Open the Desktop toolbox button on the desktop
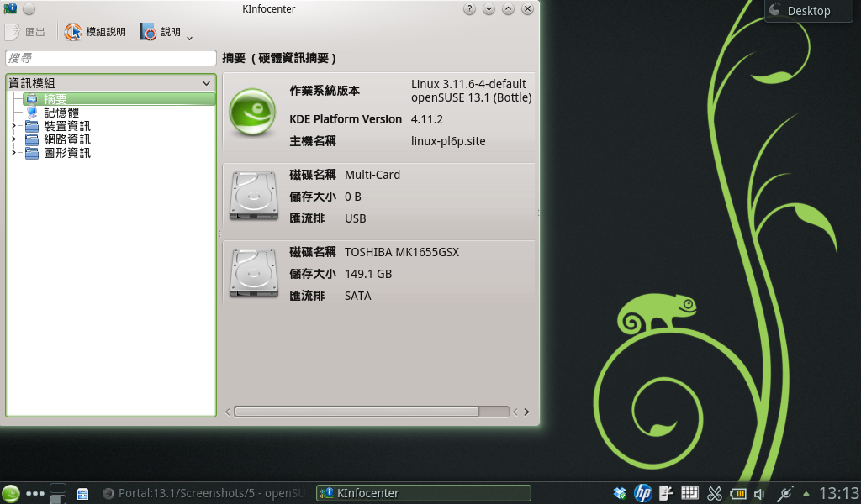Image resolution: width=861 pixels, height=504 pixels. [x=808, y=10]
